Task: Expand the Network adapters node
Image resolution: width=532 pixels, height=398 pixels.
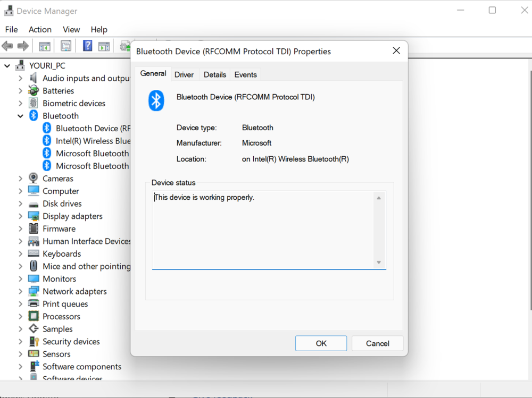Action: [20, 292]
